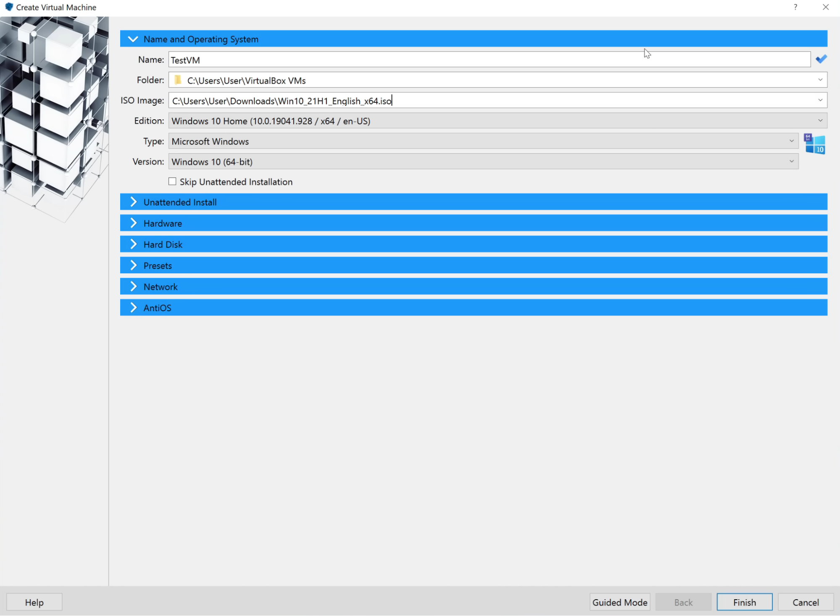Expand the Presets section

point(474,265)
